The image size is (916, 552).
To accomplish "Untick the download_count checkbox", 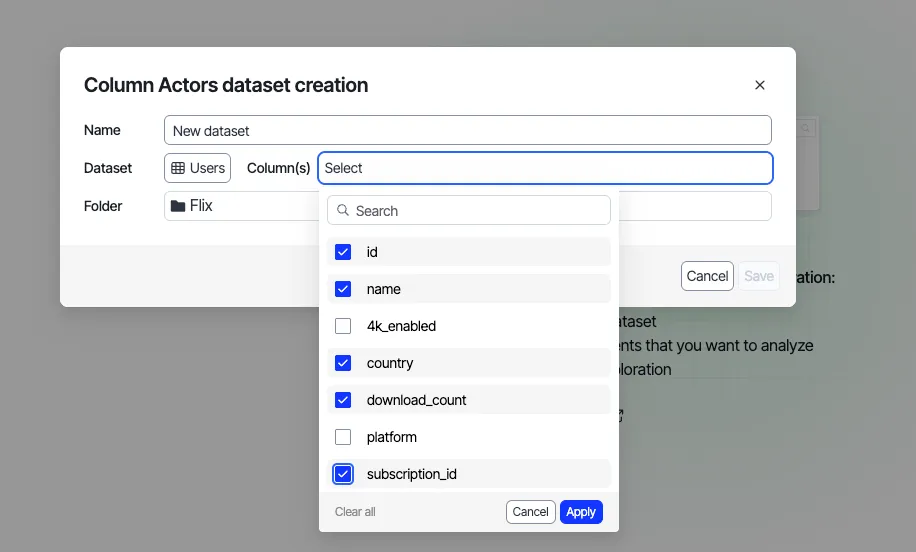I will pyautogui.click(x=343, y=400).
